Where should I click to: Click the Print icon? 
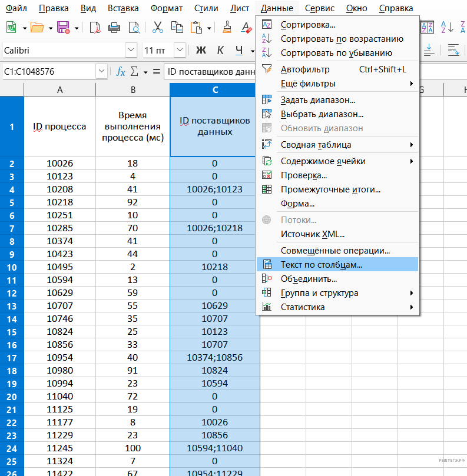click(x=114, y=28)
